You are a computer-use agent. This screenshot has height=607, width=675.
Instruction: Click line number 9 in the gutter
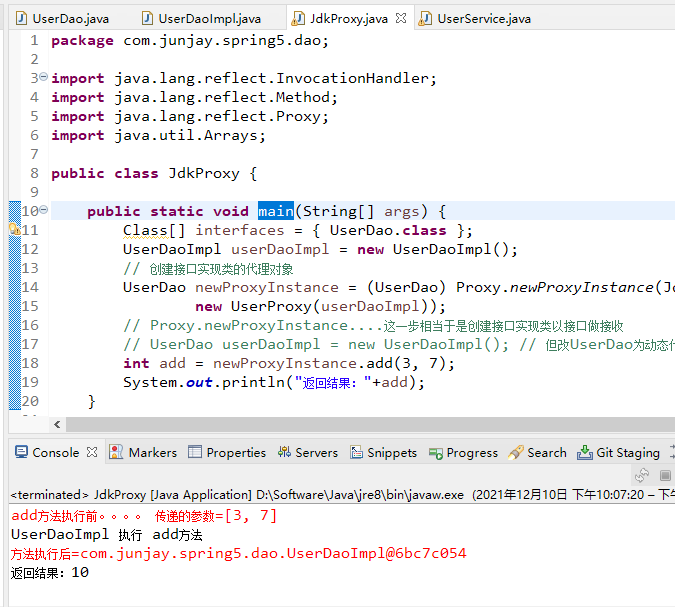click(x=34, y=192)
